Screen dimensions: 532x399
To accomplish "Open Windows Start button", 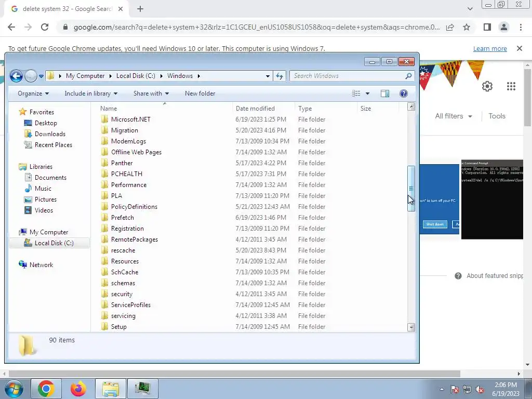I will 13,389.
